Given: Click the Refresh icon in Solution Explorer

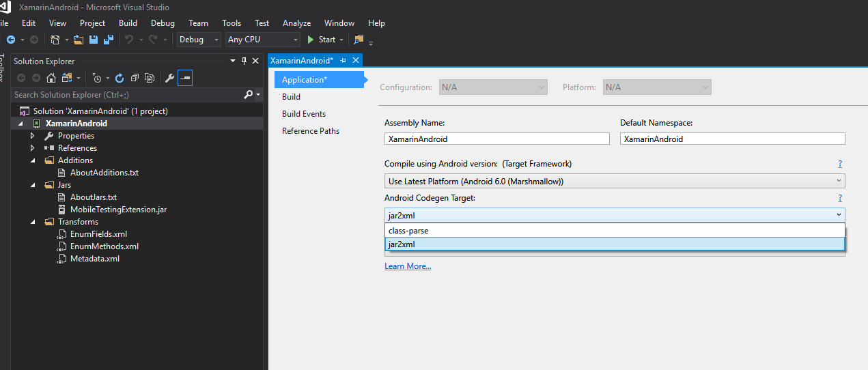Looking at the screenshot, I should [x=120, y=79].
